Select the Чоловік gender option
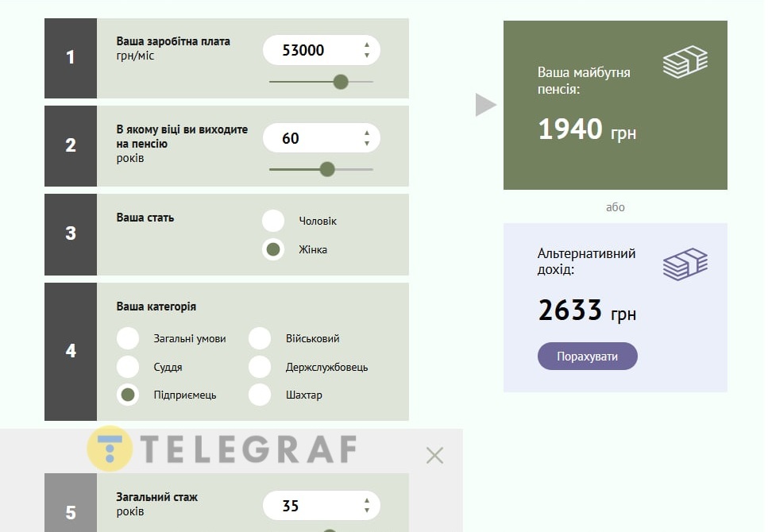768x532 pixels. [273, 221]
